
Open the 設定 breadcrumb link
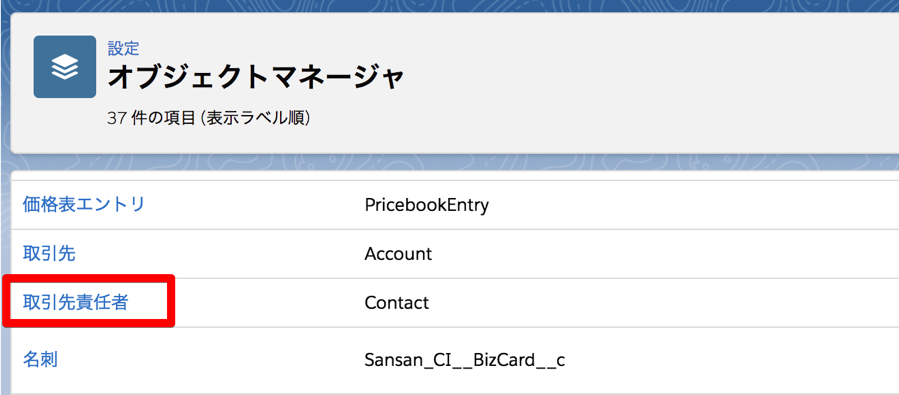[123, 48]
